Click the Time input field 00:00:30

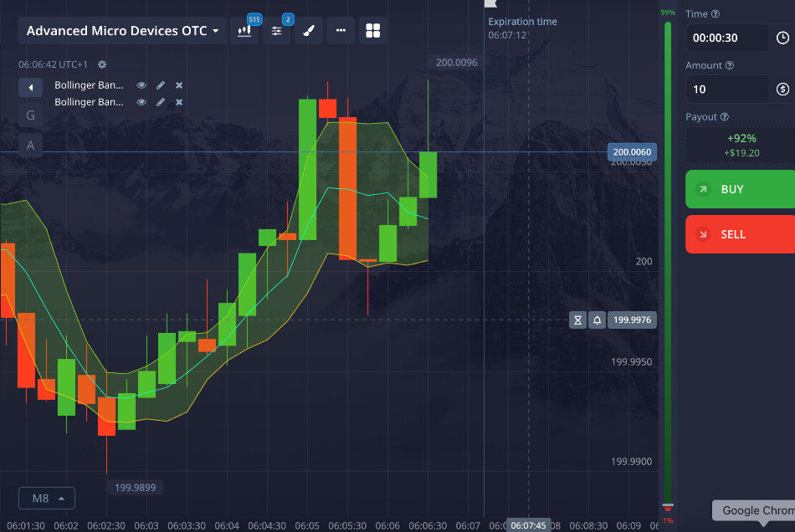[727, 38]
